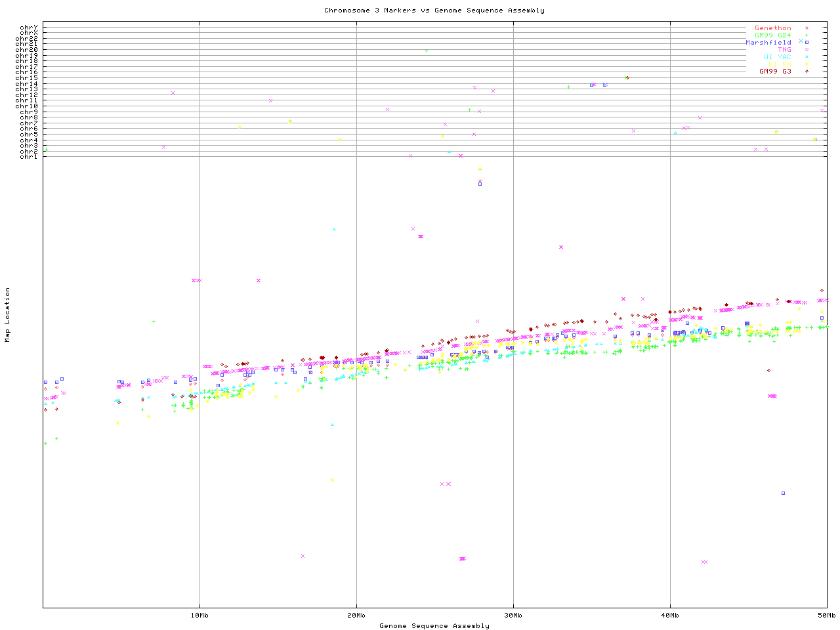This screenshot has width=840, height=630.
Task: Click the vertical 'Map Location' axis title
Action: tap(7, 315)
